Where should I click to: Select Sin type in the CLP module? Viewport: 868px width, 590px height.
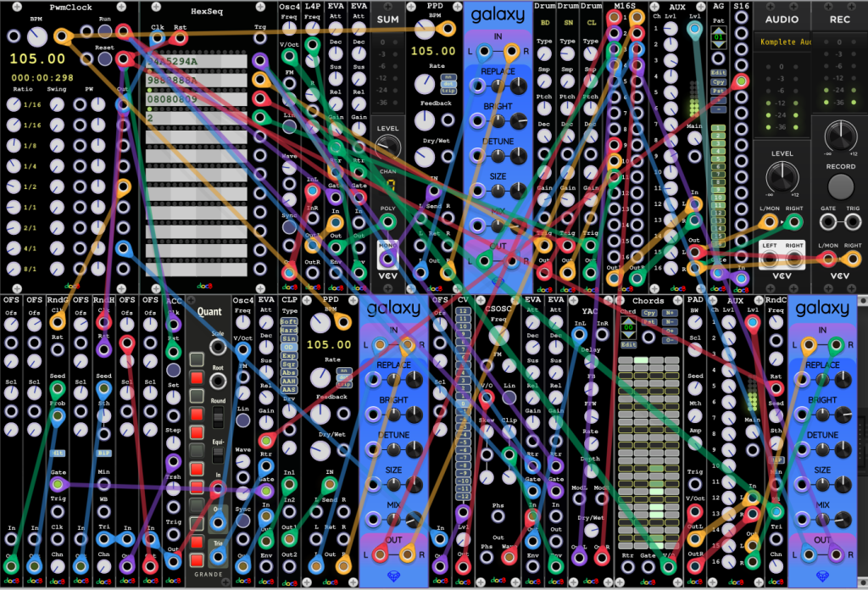[289, 339]
